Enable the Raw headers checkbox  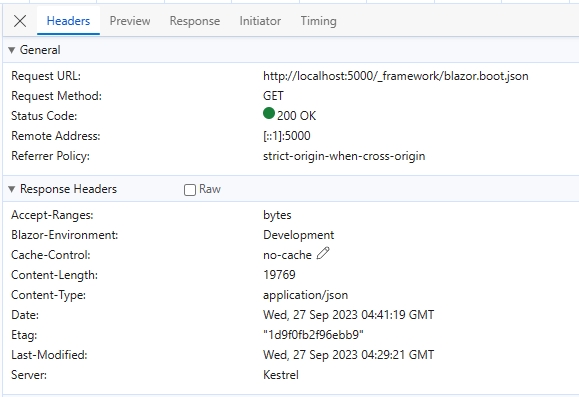click(x=190, y=190)
